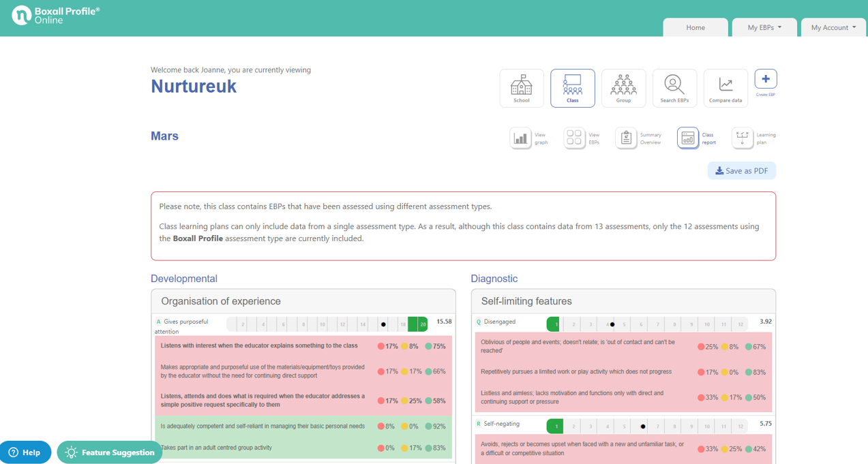Select the School view icon
This screenshot has height=464, width=868.
click(x=521, y=87)
